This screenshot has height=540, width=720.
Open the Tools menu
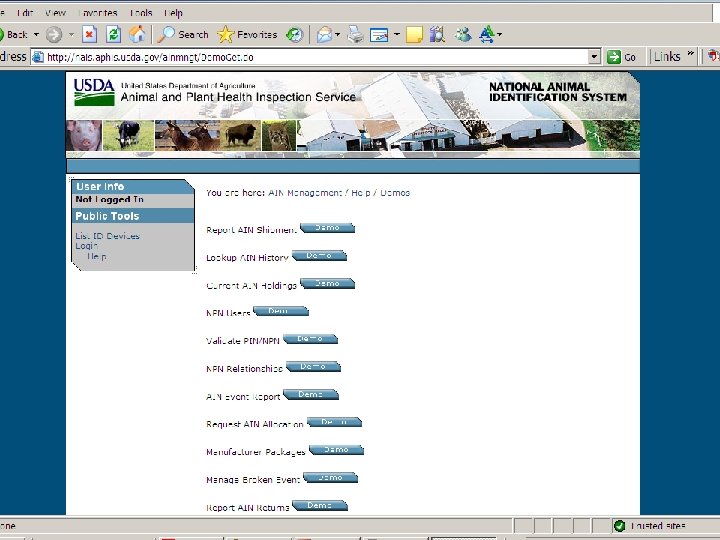(141, 13)
